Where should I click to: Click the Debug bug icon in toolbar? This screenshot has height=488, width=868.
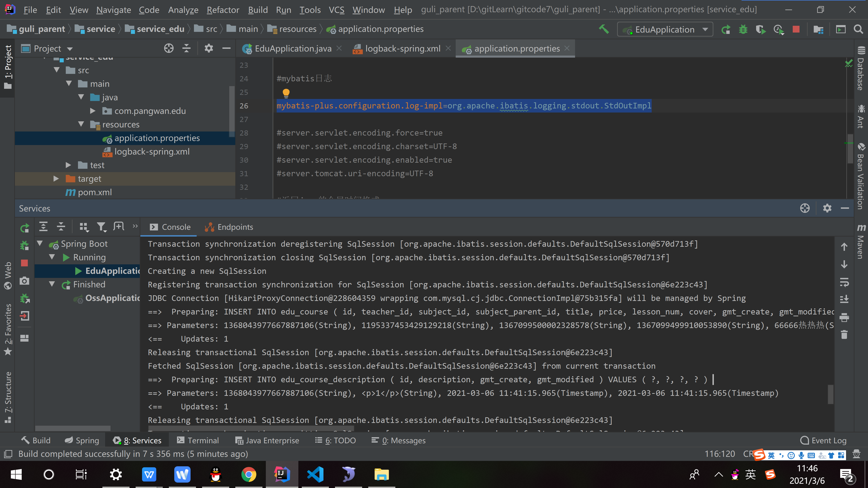743,30
